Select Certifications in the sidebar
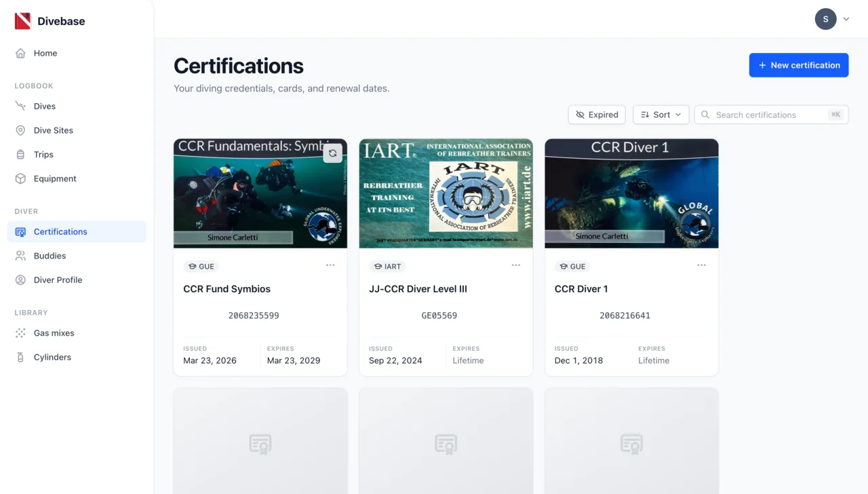868x494 pixels. [77, 231]
